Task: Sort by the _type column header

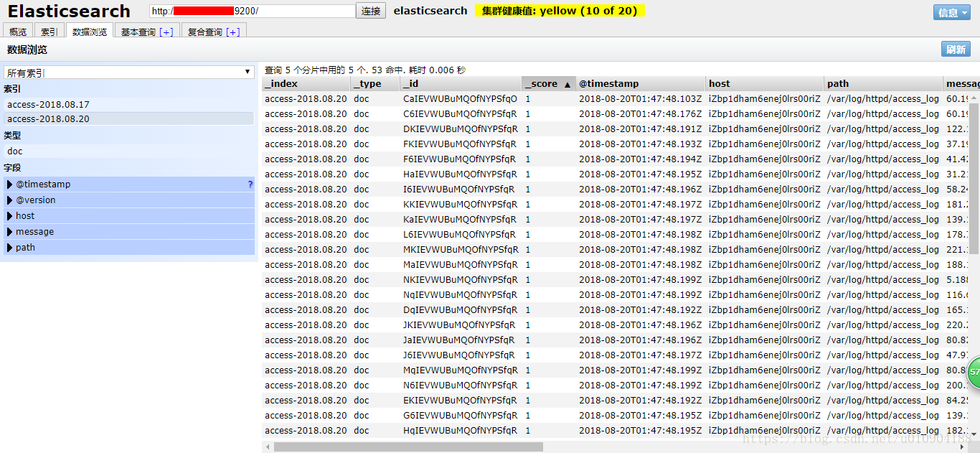Action: 375,83
